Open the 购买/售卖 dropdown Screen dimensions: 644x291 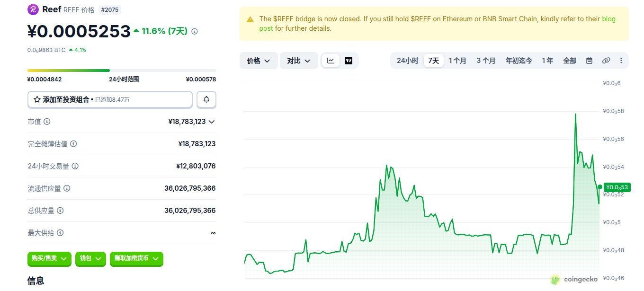50,258
